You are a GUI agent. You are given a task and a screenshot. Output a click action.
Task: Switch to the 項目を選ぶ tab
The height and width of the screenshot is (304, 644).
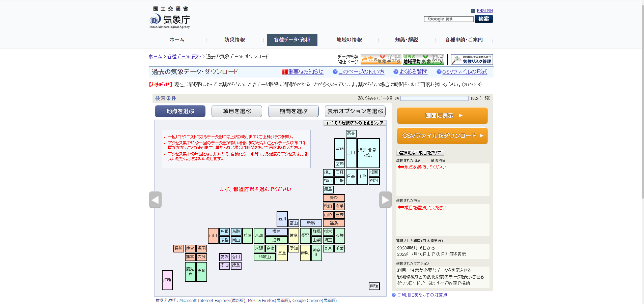tap(236, 111)
